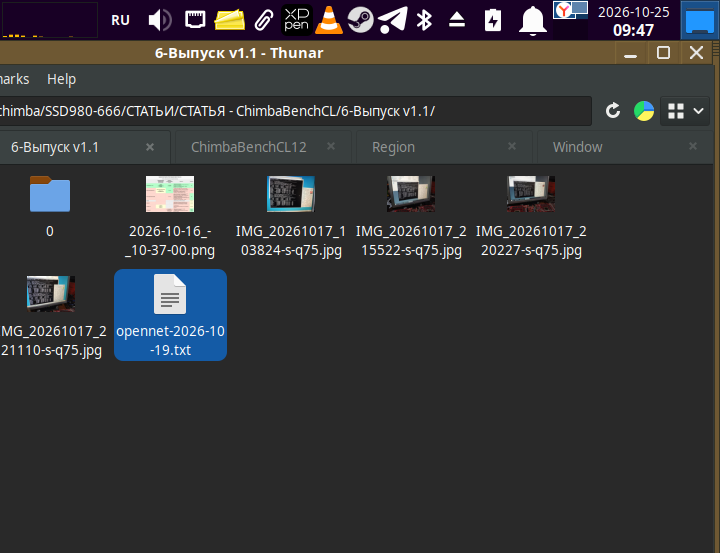Close the 6-Выпуск v1.1 tab
This screenshot has height=553, width=720.
(x=150, y=147)
